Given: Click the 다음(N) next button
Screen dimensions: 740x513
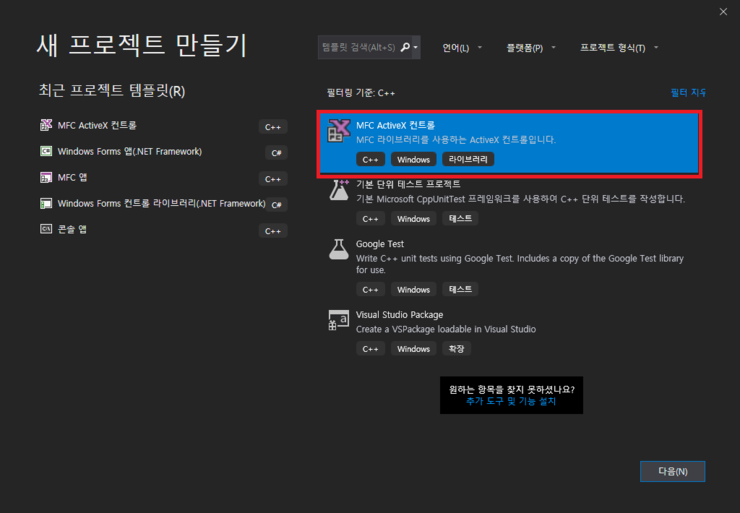Looking at the screenshot, I should coord(673,471).
